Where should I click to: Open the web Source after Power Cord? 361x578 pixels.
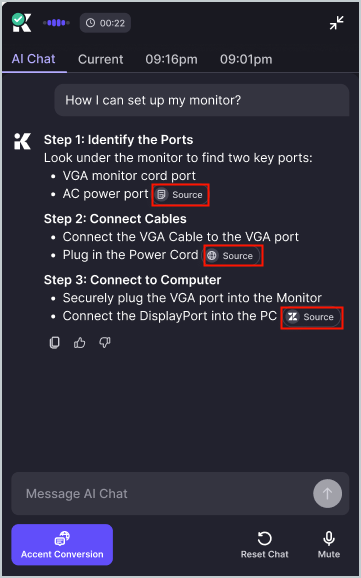pyautogui.click(x=233, y=255)
